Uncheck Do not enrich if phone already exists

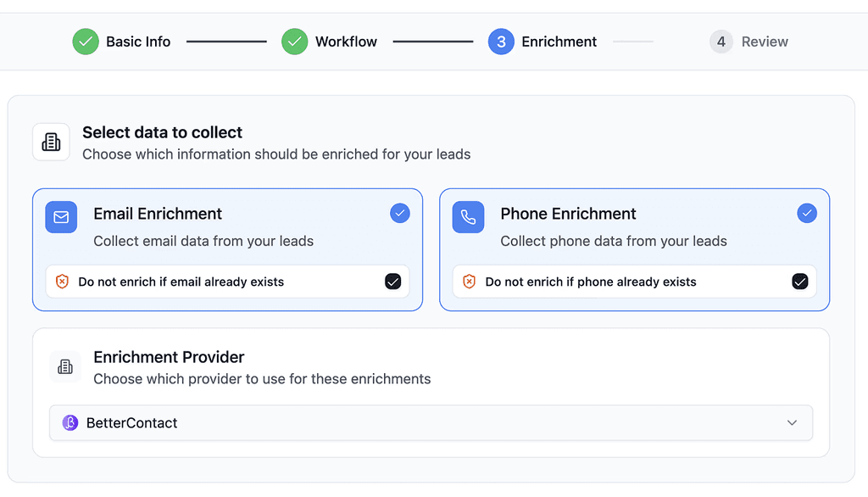(x=799, y=281)
